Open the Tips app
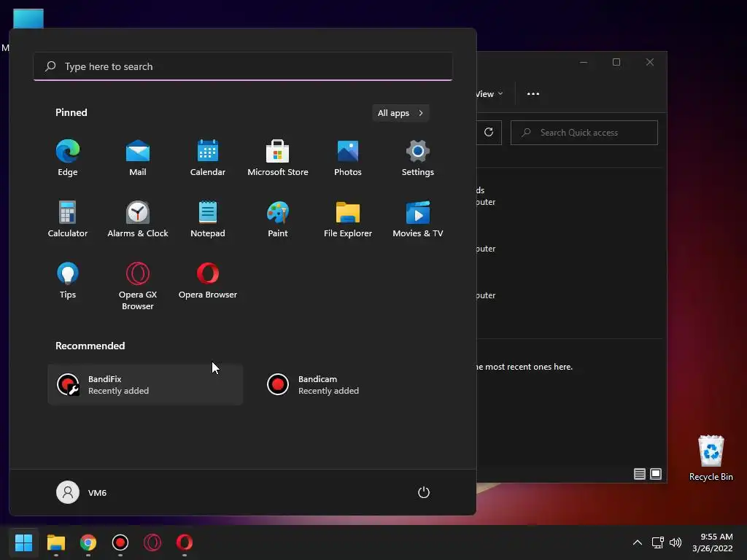Viewport: 747px width, 560px height. pyautogui.click(x=68, y=281)
